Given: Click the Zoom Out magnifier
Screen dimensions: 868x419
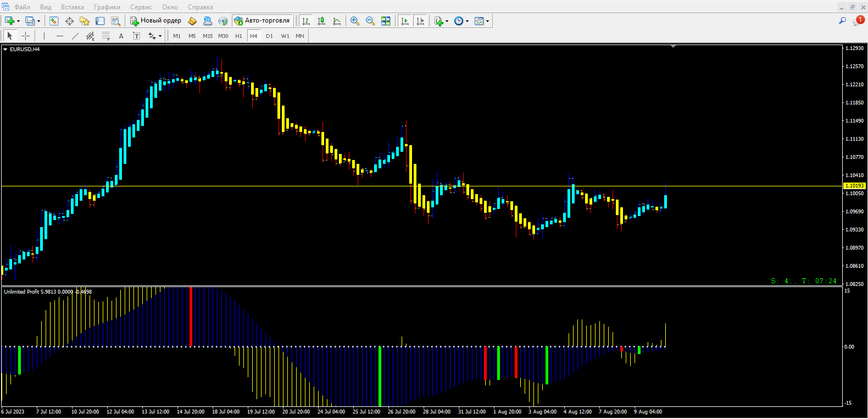Looking at the screenshot, I should (x=370, y=21).
